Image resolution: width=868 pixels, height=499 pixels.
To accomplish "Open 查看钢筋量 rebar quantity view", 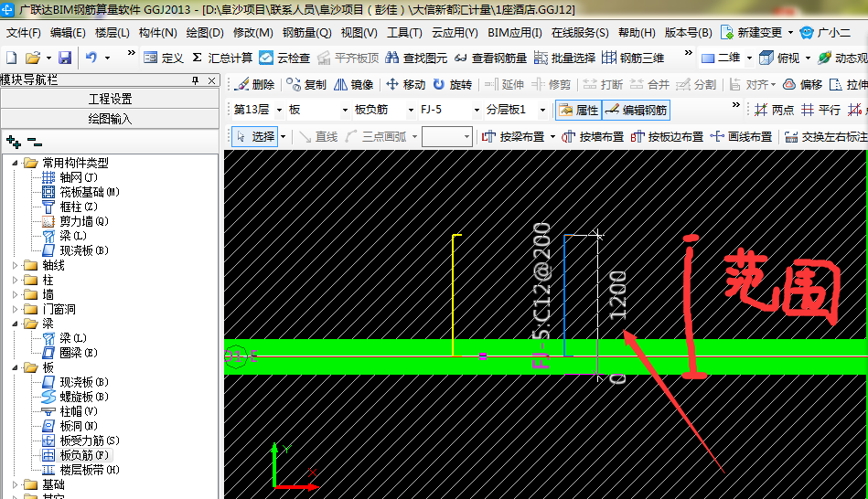I will pyautogui.click(x=491, y=58).
